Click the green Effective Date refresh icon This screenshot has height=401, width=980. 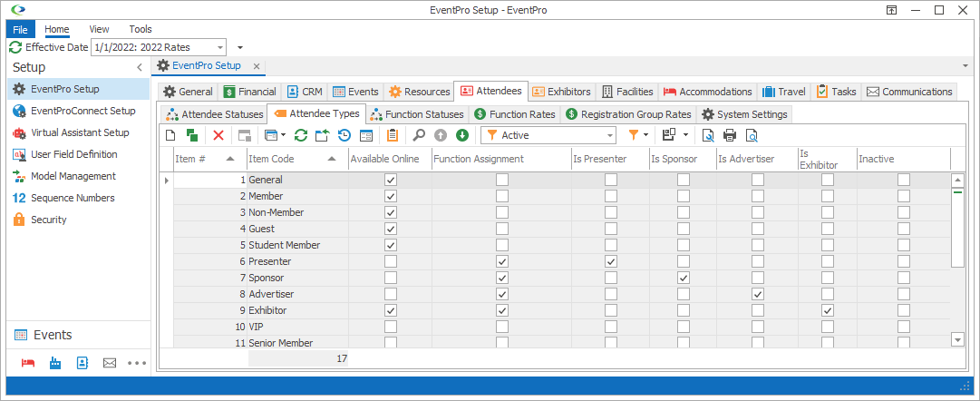coord(15,47)
